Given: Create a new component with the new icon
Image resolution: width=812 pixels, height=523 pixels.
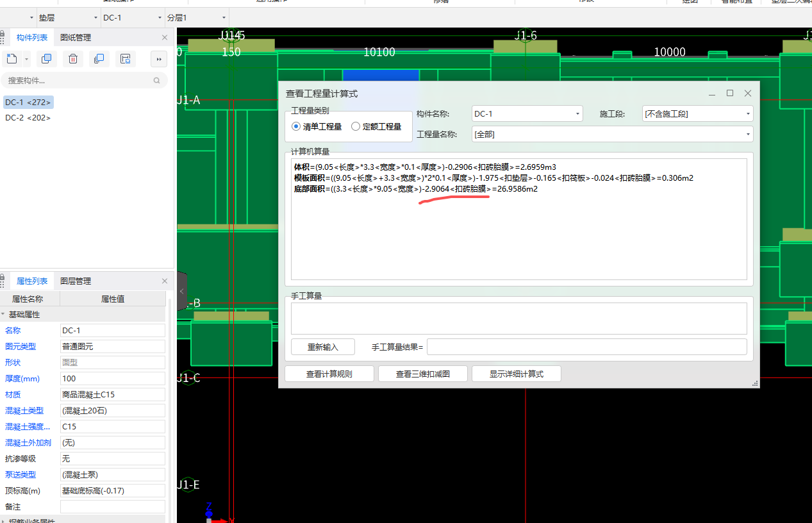Looking at the screenshot, I should tap(10, 58).
